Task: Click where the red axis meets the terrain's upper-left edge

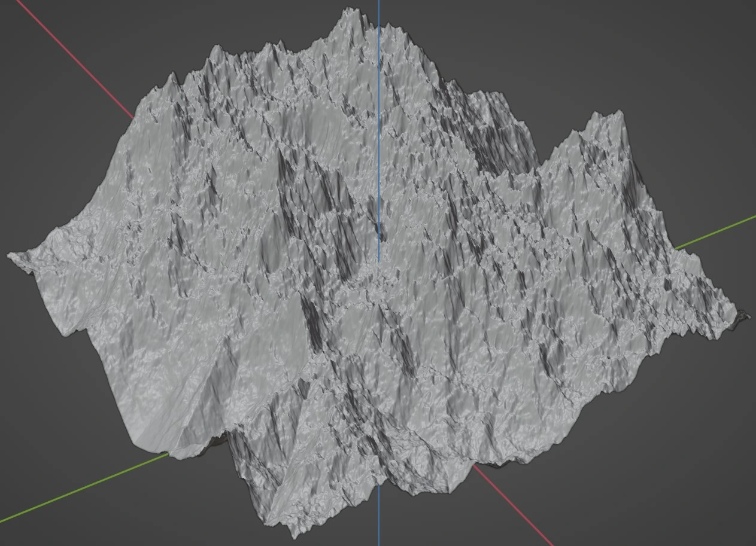Action: pyautogui.click(x=133, y=117)
